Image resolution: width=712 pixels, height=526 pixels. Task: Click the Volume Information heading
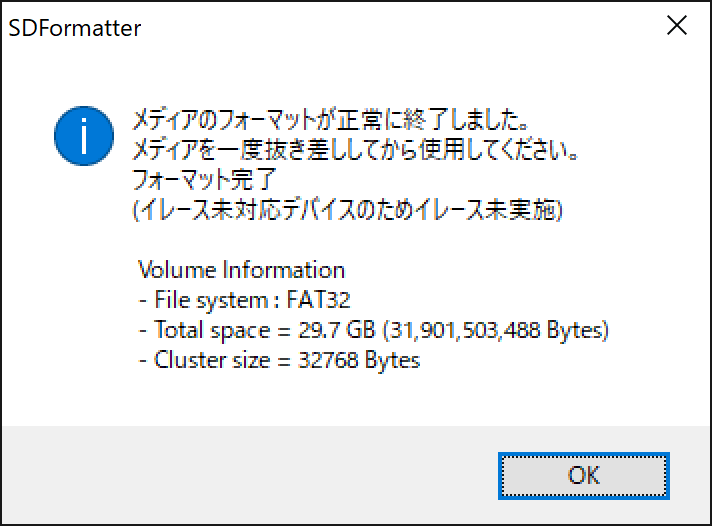click(241, 270)
